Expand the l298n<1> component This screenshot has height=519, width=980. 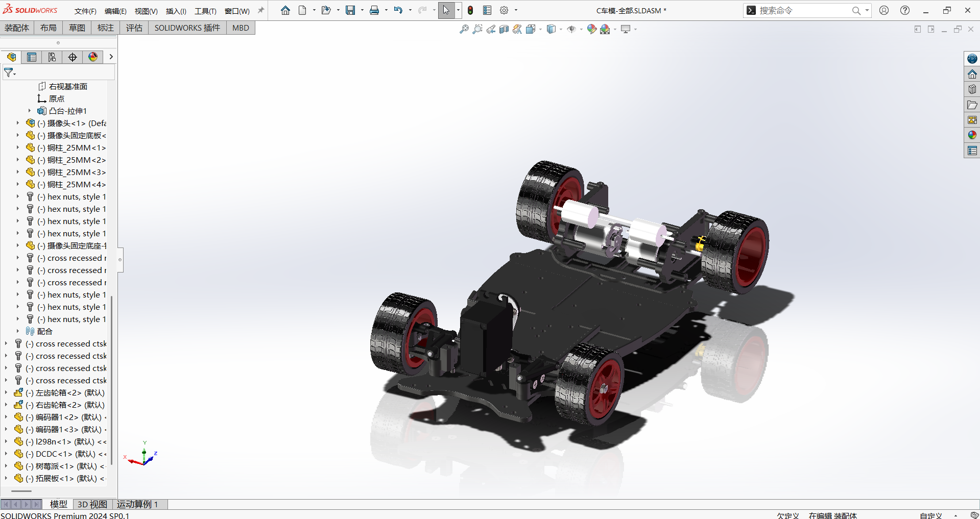[6, 441]
